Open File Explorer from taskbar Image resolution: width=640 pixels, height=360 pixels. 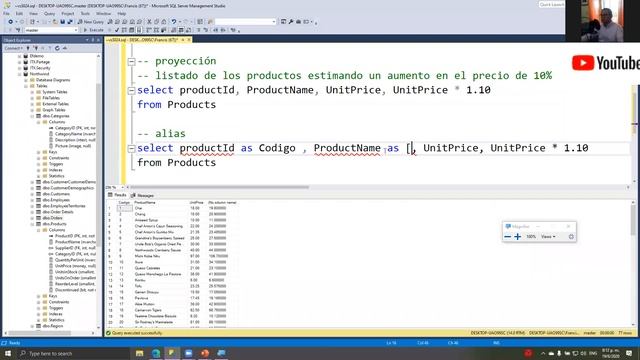(140, 353)
